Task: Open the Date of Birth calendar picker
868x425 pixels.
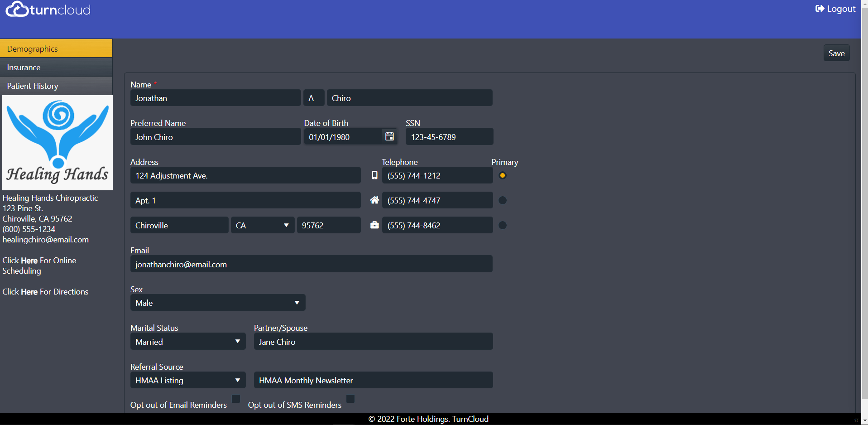Action: coord(389,137)
